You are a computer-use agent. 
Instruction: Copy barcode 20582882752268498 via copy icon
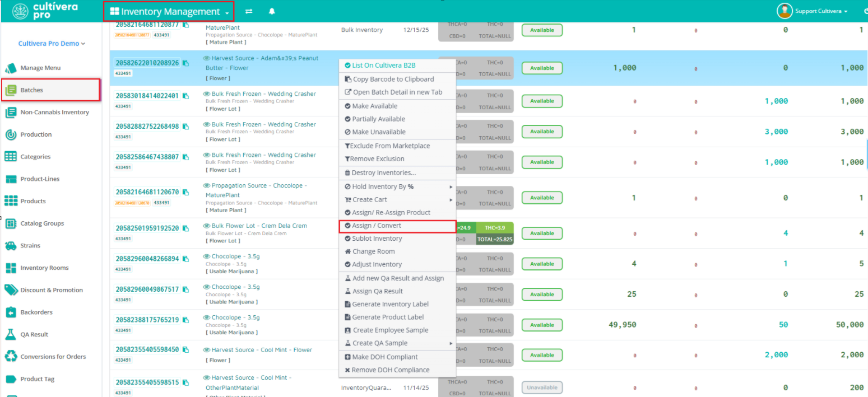point(185,127)
